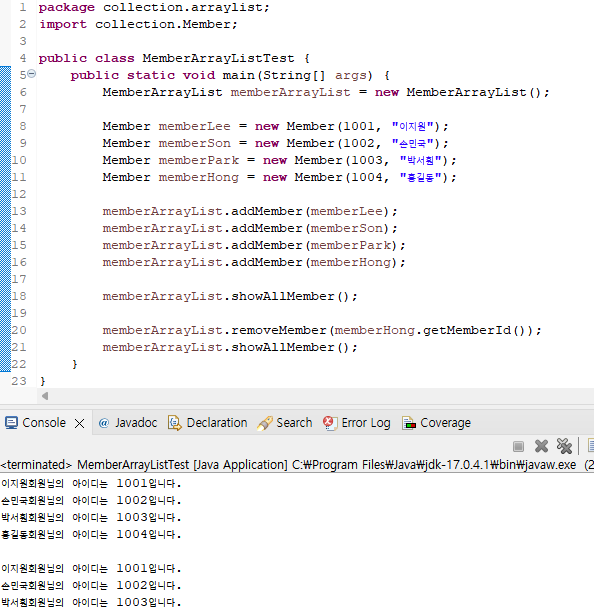Click addMember(memberPark) call
Image resolution: width=594 pixels, height=610 pixels.
pyautogui.click(x=314, y=245)
